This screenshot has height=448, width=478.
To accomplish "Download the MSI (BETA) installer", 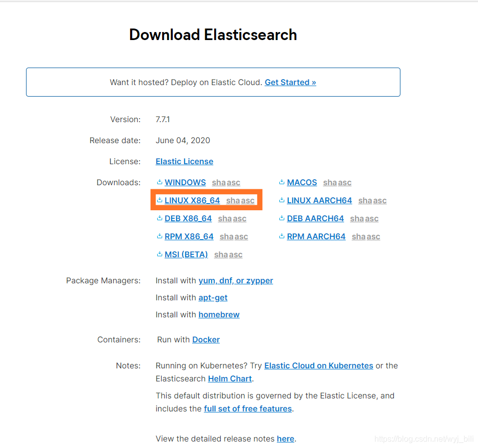I will [x=186, y=254].
